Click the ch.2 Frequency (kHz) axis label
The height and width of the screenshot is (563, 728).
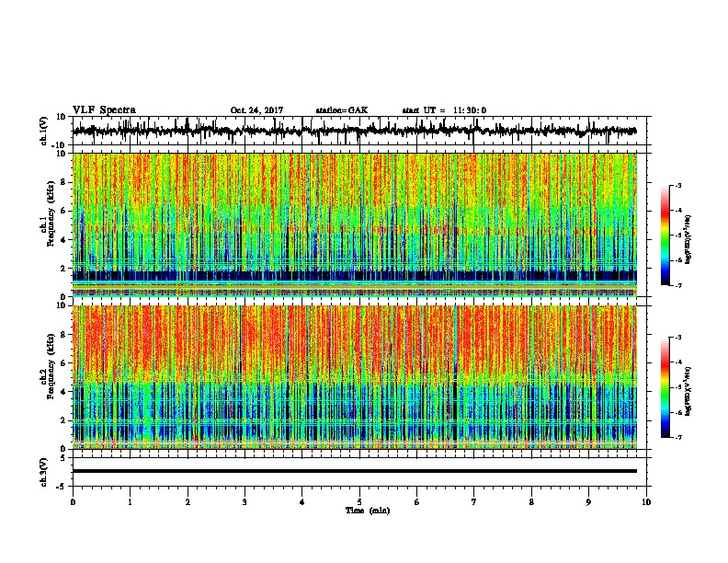[47, 366]
